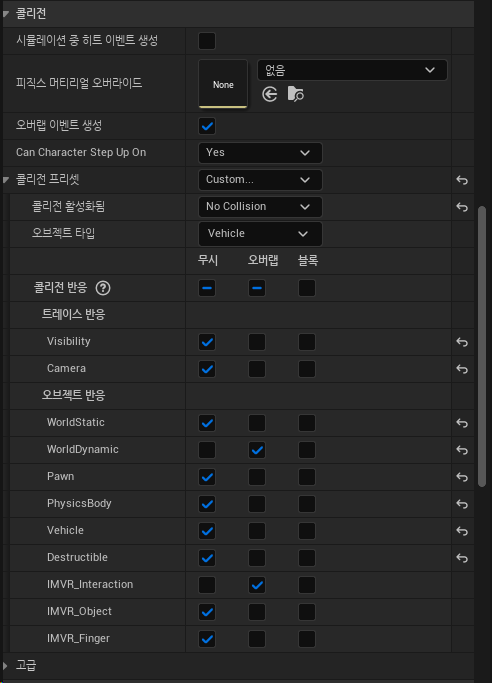
Task: Reset PhysicsBody response to default
Action: click(x=462, y=504)
